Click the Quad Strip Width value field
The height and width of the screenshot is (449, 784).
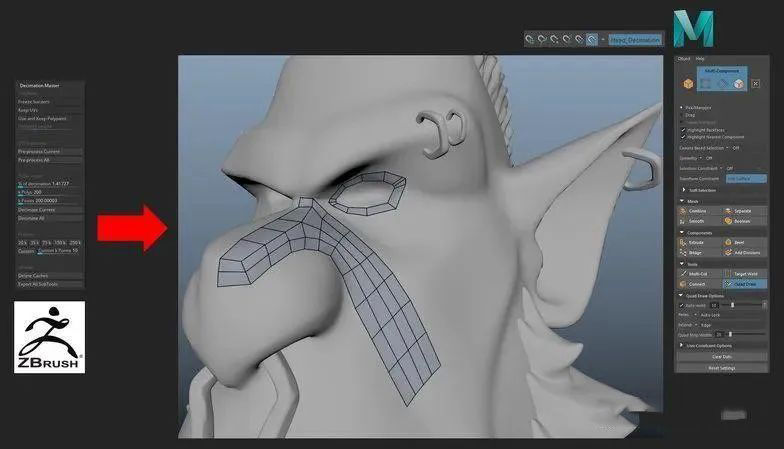[x=718, y=334]
